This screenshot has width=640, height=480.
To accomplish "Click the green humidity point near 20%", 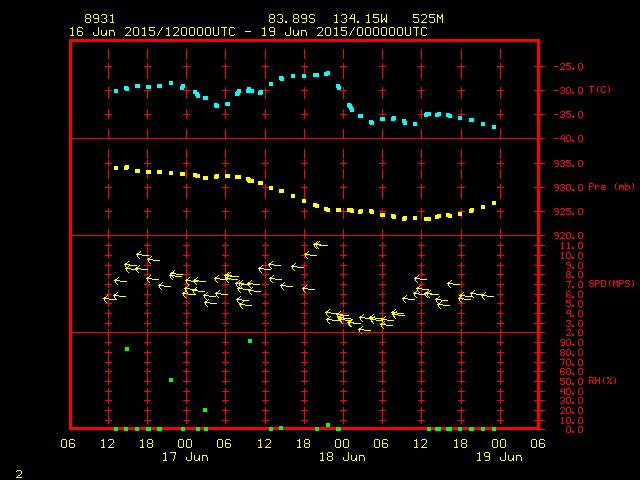I will [205, 410].
